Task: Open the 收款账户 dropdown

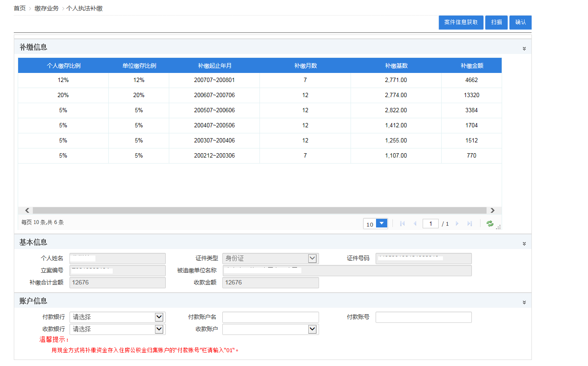Action: coord(313,329)
